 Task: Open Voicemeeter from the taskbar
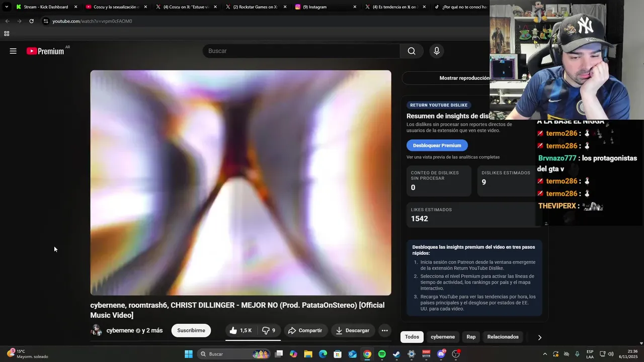click(x=426, y=354)
